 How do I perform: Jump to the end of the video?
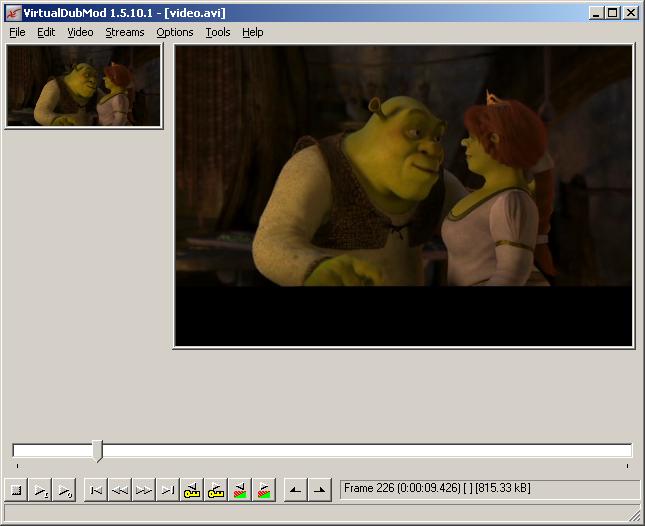168,490
